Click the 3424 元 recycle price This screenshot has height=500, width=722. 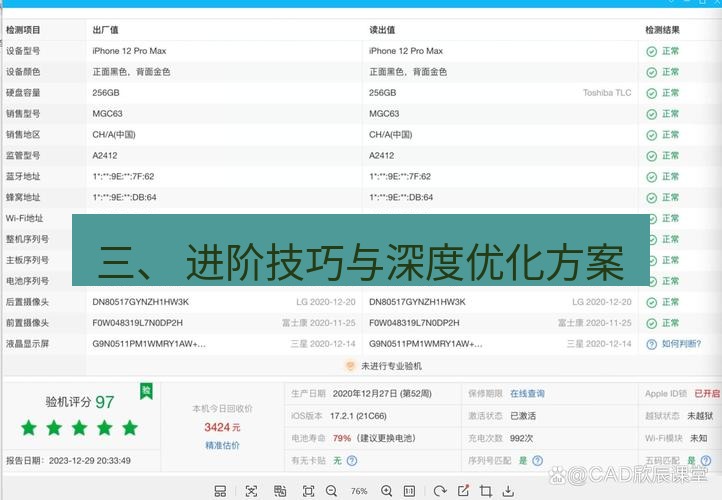pos(222,427)
